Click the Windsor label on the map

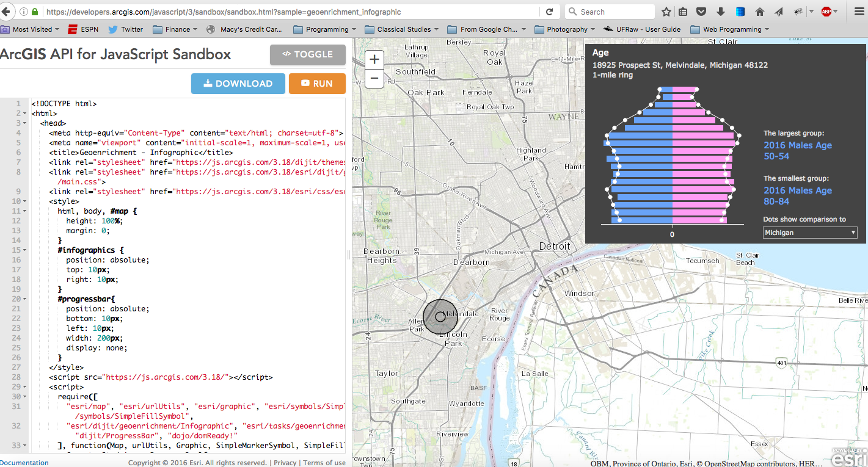[579, 293]
